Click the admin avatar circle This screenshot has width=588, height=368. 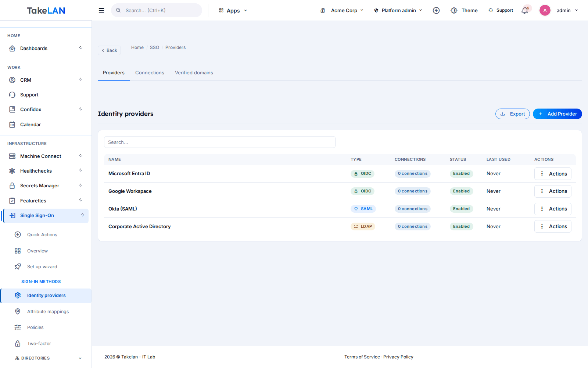[545, 10]
